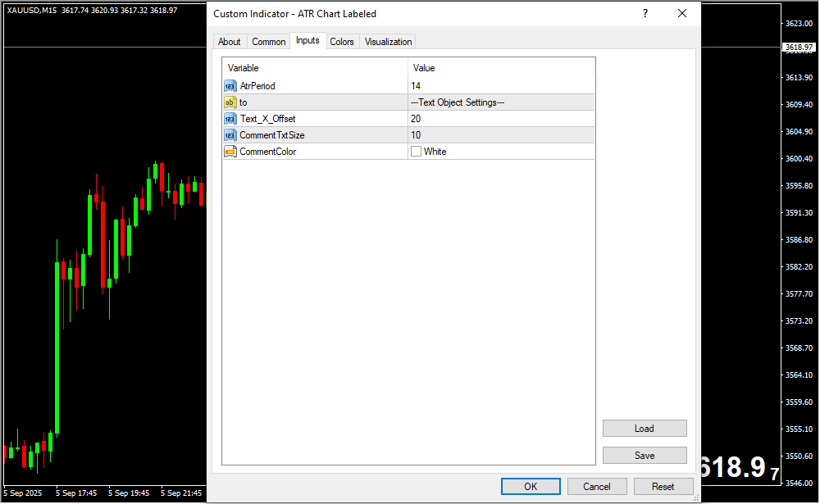
Task: Click the AtrPeriod integer type icon
Action: coord(230,86)
